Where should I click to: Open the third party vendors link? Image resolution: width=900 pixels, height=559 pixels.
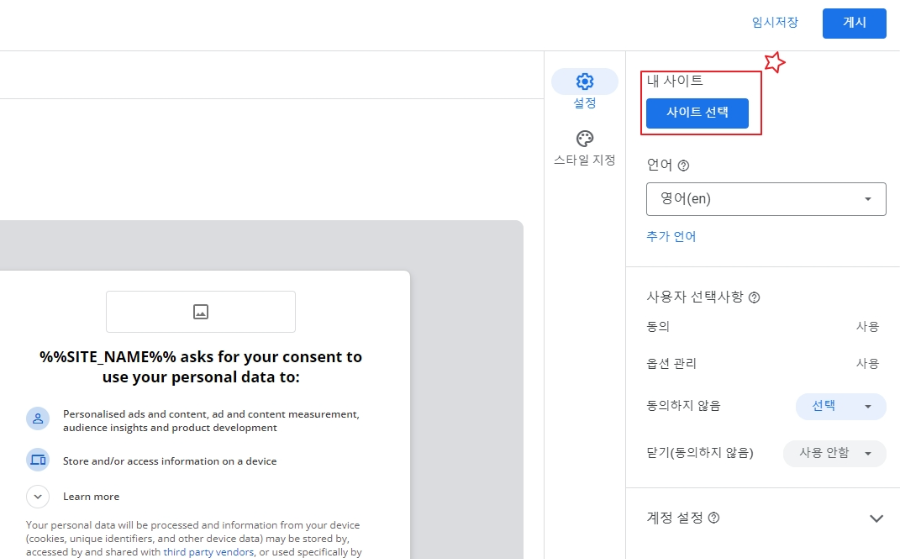coord(208,552)
